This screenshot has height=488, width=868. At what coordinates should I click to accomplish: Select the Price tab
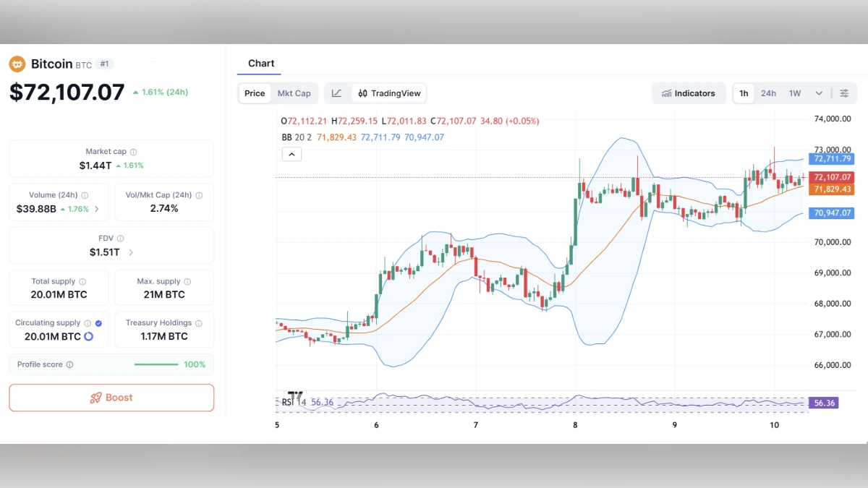point(255,93)
